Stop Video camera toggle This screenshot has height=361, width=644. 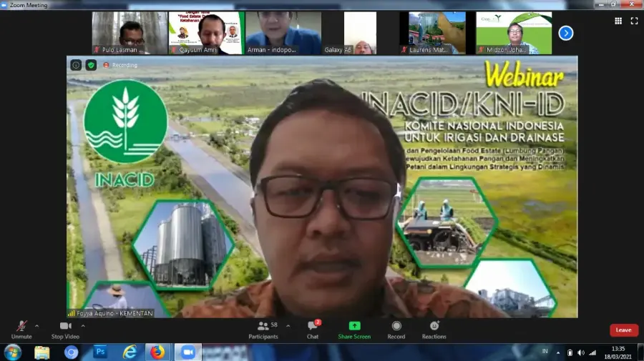tap(65, 330)
